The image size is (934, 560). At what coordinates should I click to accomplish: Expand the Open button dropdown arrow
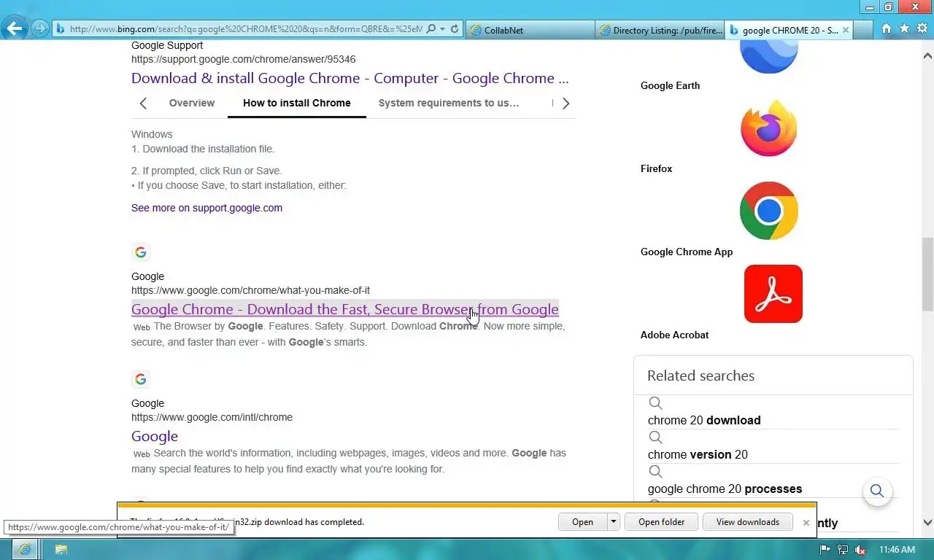(x=614, y=522)
